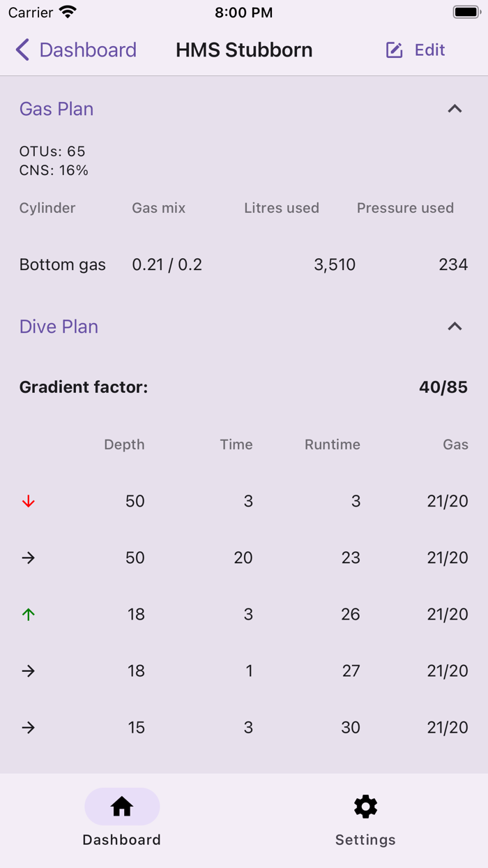This screenshot has height=868, width=488.
Task: Tap the chevron beside Gas Plan heading
Action: (x=455, y=109)
